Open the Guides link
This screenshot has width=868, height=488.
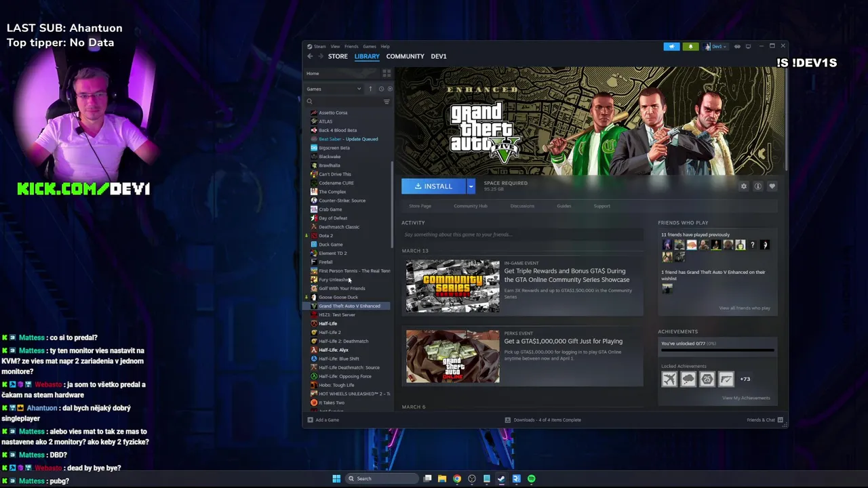pyautogui.click(x=564, y=206)
